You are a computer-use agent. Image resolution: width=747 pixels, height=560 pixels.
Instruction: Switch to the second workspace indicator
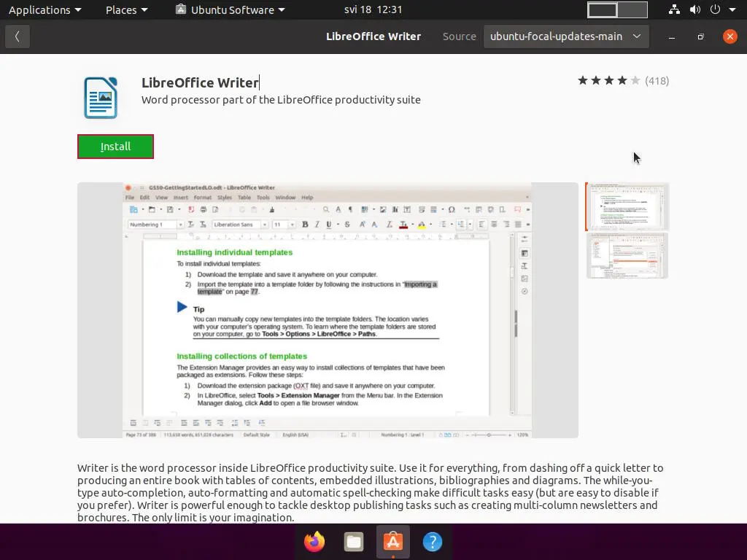tap(632, 9)
